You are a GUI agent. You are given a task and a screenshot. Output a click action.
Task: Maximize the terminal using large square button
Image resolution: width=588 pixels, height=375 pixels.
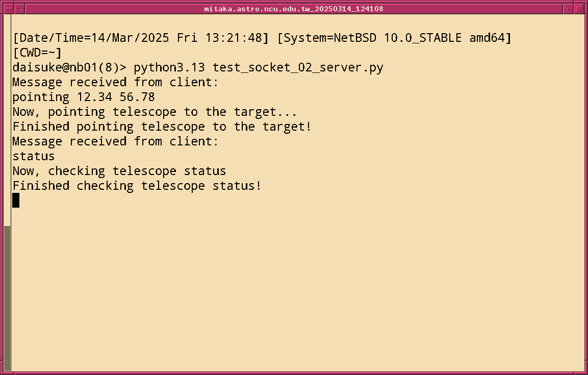coord(579,9)
